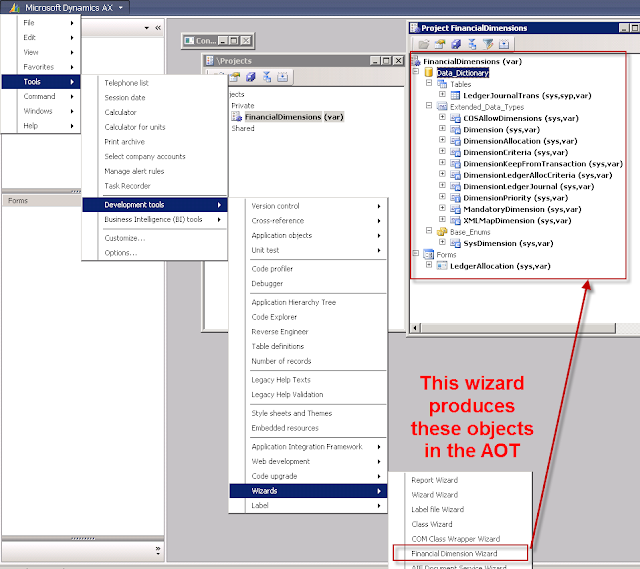Choose Financial Dimension Wizard
The width and height of the screenshot is (640, 569).
460,553
